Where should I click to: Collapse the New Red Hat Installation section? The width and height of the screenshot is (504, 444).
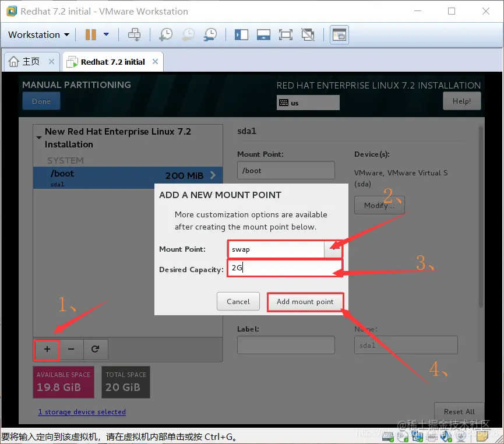pos(39,138)
